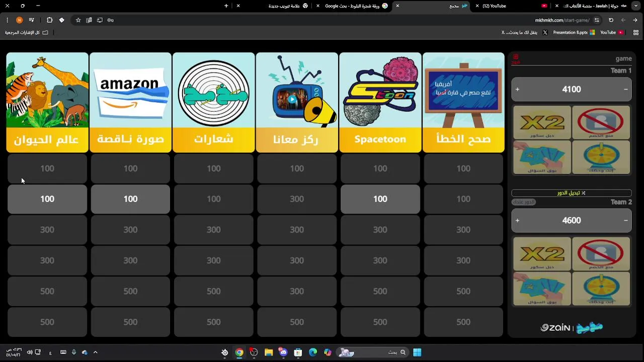Decrease Team 1 score with minus button
The width and height of the screenshot is (644, 362).
pyautogui.click(x=625, y=89)
